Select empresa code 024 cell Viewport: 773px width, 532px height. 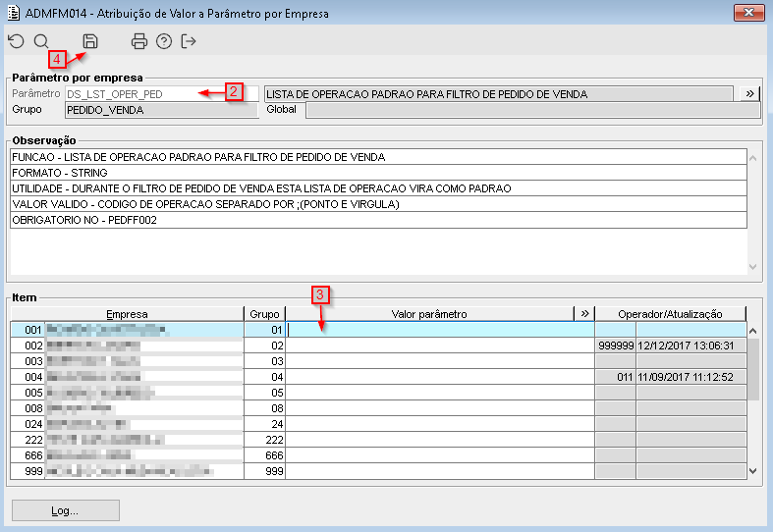tap(28, 424)
